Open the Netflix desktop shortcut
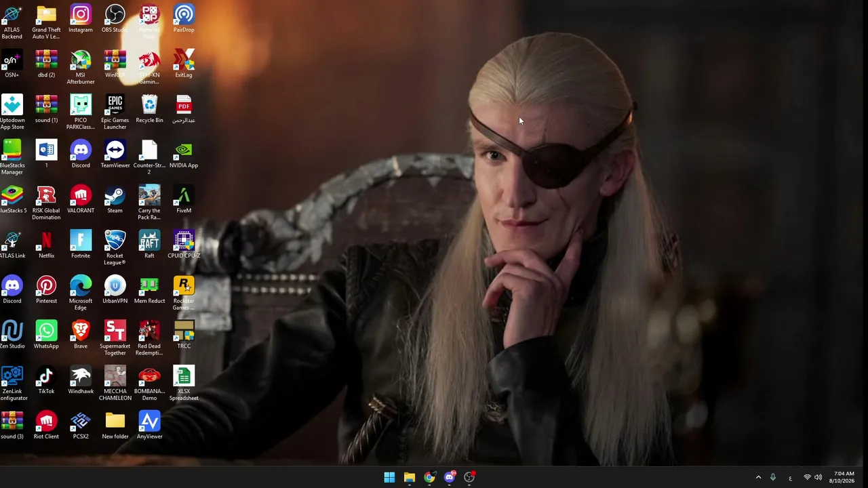868x488 pixels. tap(46, 245)
